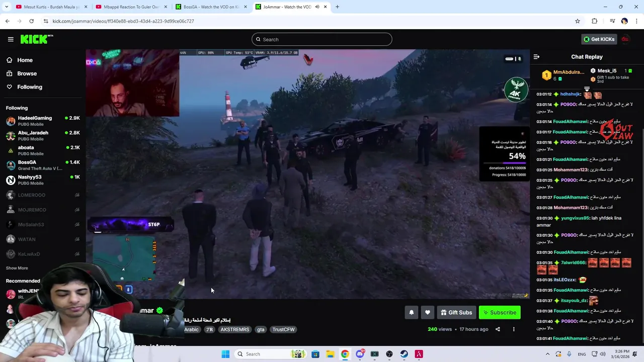Open Nashyy53's channel in Following list
The image size is (644, 362).
[43, 179]
